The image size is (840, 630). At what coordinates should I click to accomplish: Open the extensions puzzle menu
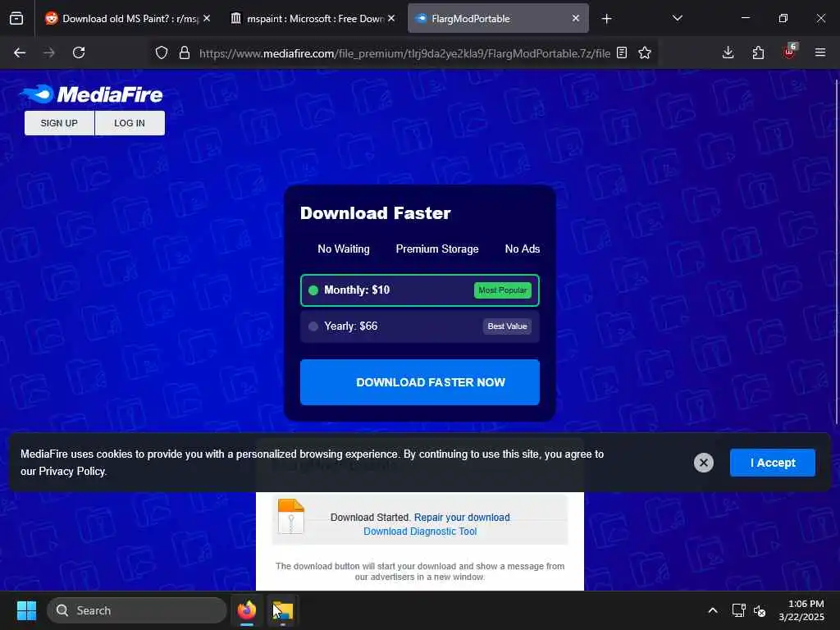click(758, 52)
